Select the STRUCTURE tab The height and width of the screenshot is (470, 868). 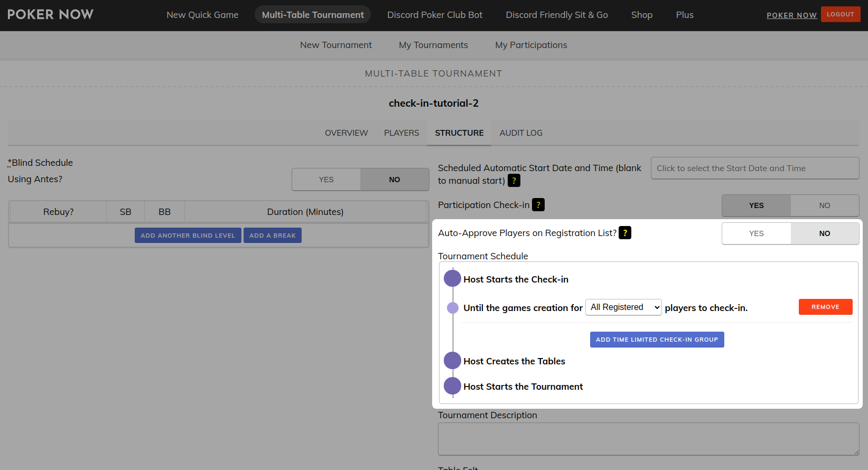(x=459, y=133)
